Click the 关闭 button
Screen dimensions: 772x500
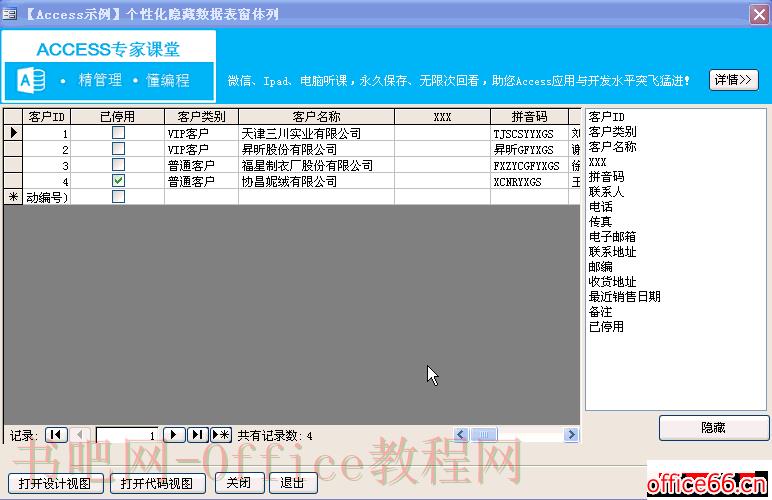click(x=239, y=483)
